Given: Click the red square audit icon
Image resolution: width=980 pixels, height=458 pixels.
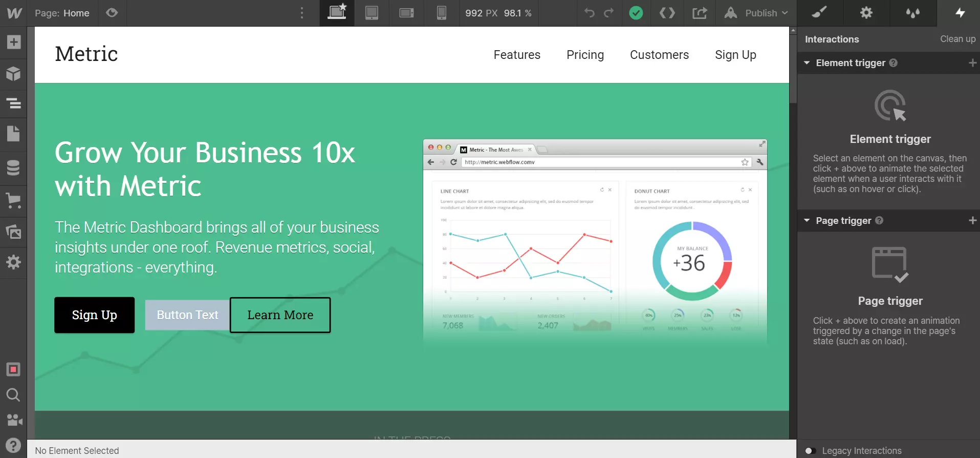Looking at the screenshot, I should pyautogui.click(x=13, y=369).
